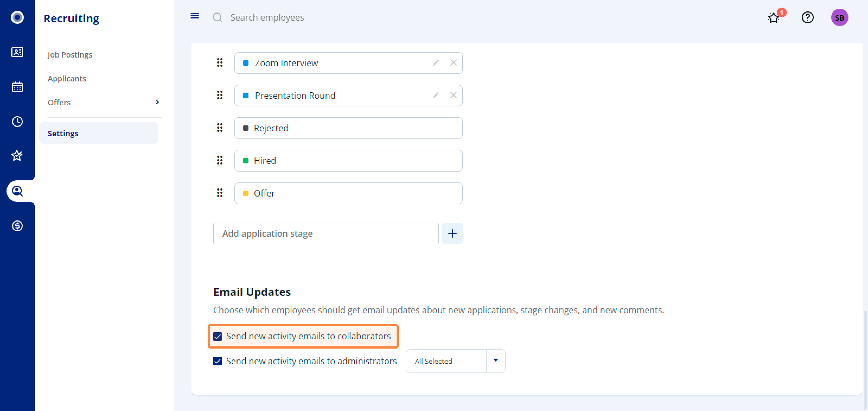Select the Settings menu item
This screenshot has height=411, width=868.
pos(99,133)
